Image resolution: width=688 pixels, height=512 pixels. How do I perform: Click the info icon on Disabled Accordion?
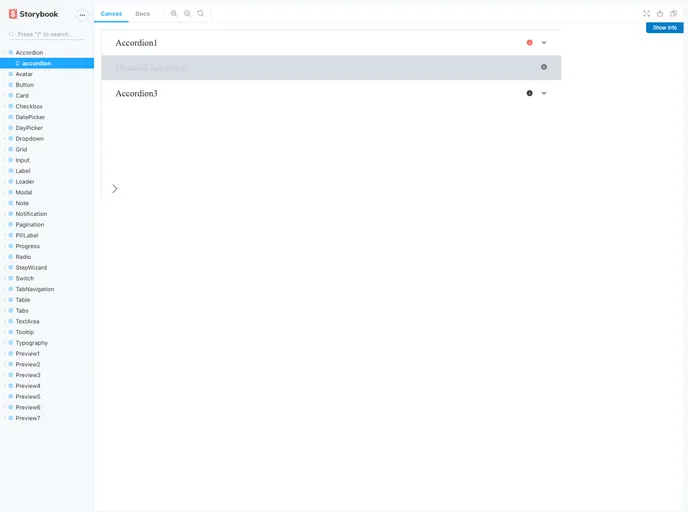(544, 67)
